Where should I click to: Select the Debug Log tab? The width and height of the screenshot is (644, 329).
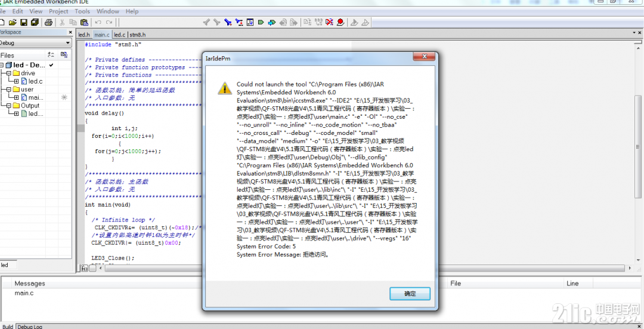[30, 327]
